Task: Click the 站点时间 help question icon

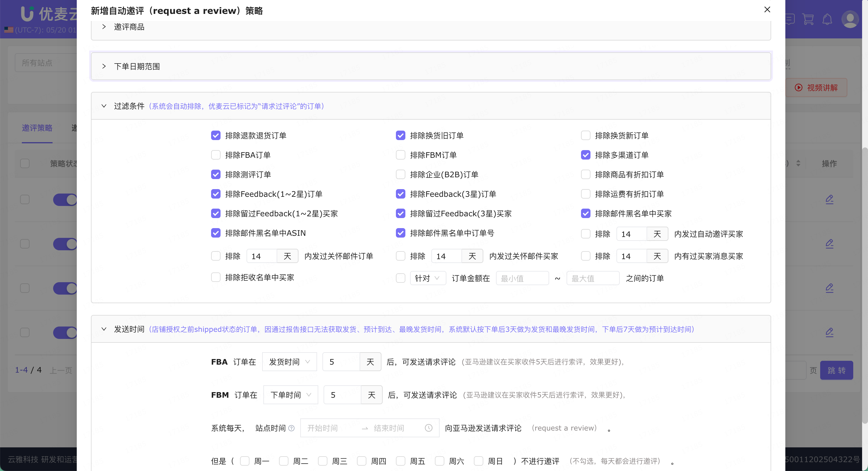Action: 291,428
